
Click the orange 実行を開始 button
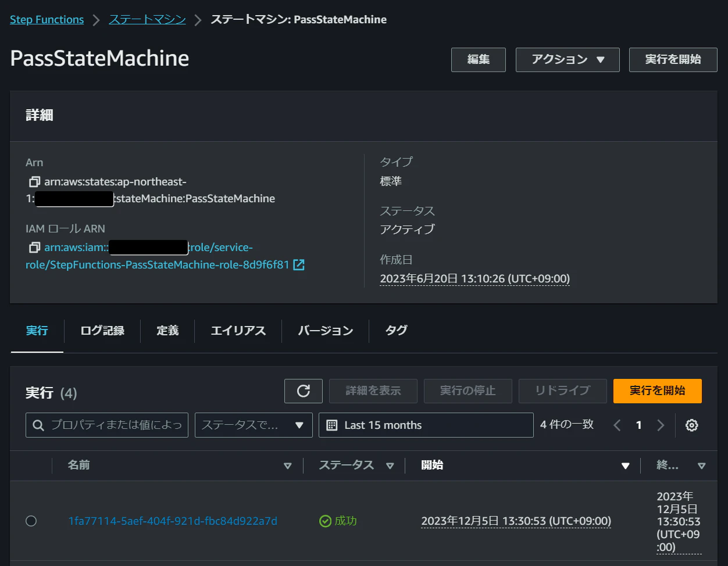point(658,391)
